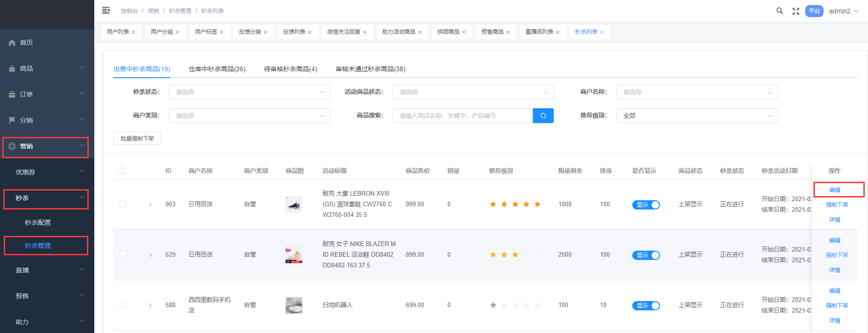Expand row details for product 588
This screenshot has height=333, width=868.
click(150, 305)
